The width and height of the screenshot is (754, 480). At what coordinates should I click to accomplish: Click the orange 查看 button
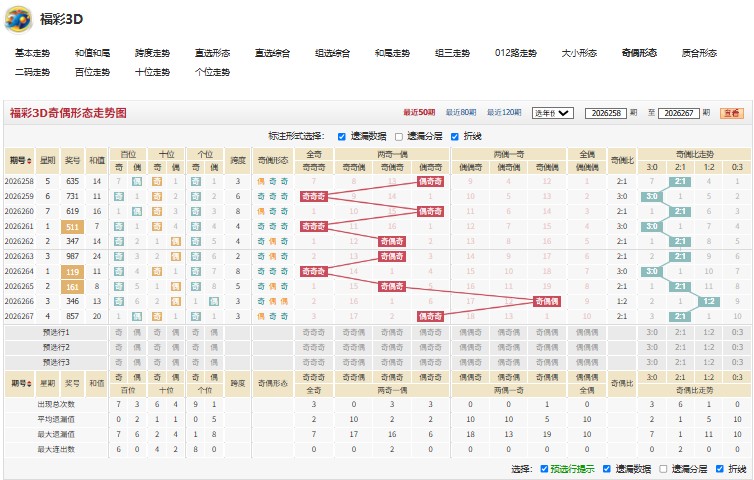pyautogui.click(x=731, y=113)
